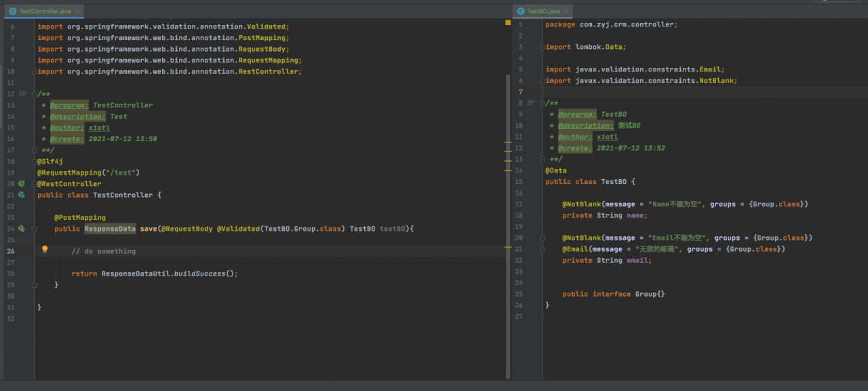Click the @RequestMapping("/test") annotation
Image resolution: width=868 pixels, height=391 pixels.
[x=88, y=172]
